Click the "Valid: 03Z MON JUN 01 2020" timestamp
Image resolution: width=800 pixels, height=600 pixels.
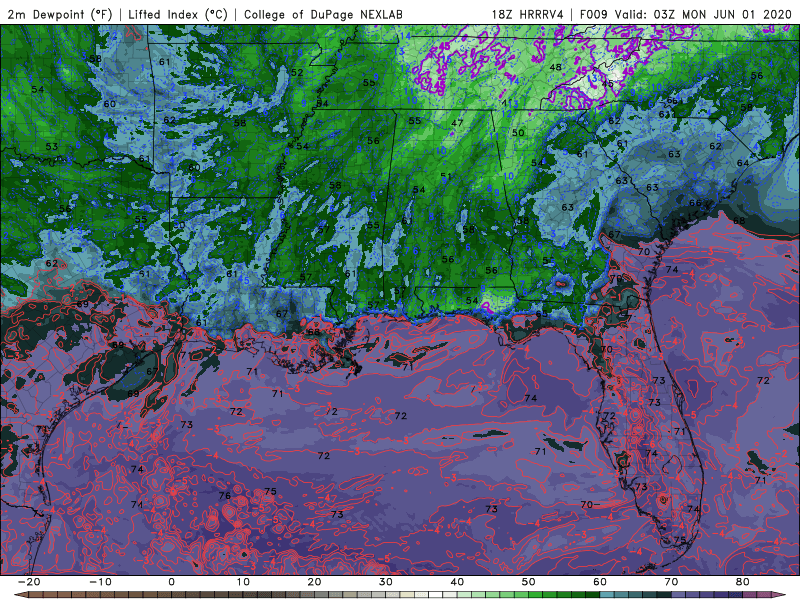tap(703, 15)
